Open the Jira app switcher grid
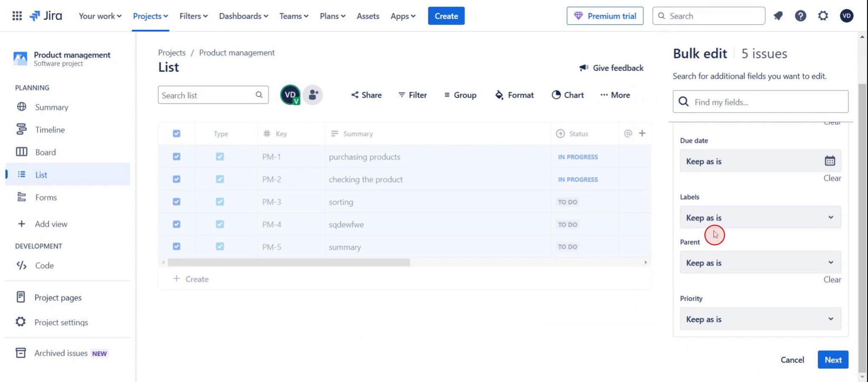The width and height of the screenshot is (868, 382). click(x=17, y=16)
